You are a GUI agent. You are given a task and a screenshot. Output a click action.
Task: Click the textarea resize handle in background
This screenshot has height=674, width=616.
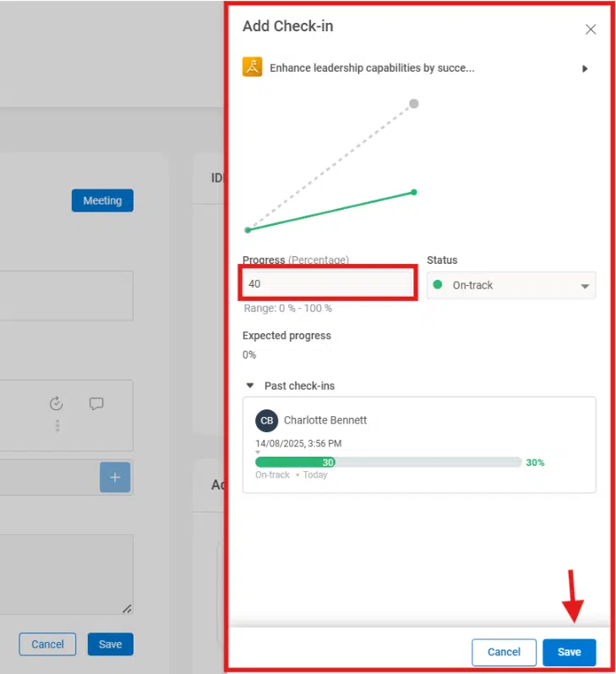pos(127,609)
